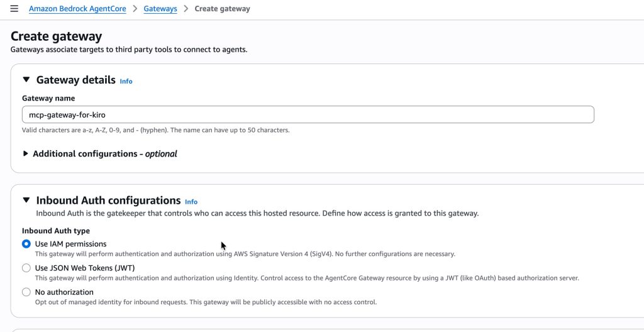Click the Gateway name field label
The image size is (644, 332).
[x=48, y=98]
